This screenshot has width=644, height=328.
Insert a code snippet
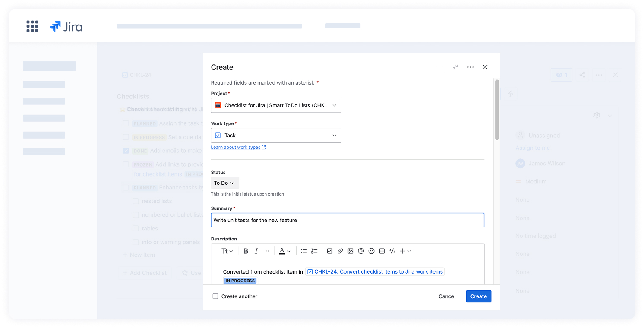[x=392, y=251]
